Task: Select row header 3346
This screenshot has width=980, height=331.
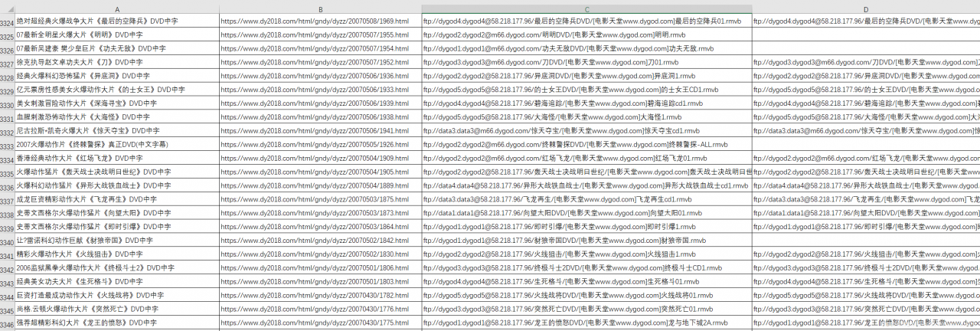Action: pos(8,323)
